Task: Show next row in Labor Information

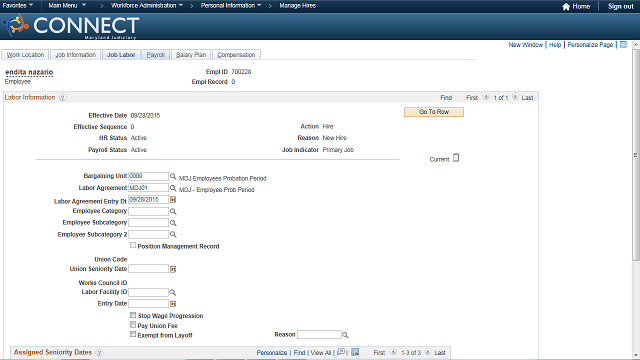Action: (x=515, y=97)
